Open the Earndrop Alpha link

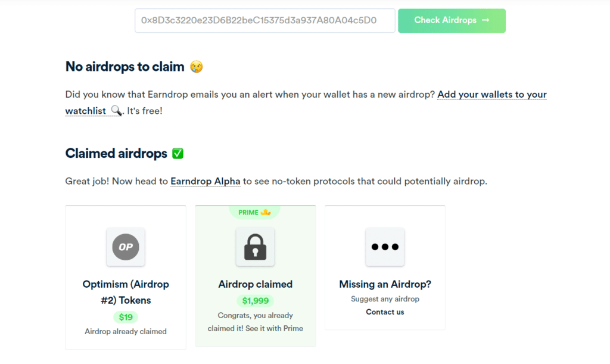point(206,181)
